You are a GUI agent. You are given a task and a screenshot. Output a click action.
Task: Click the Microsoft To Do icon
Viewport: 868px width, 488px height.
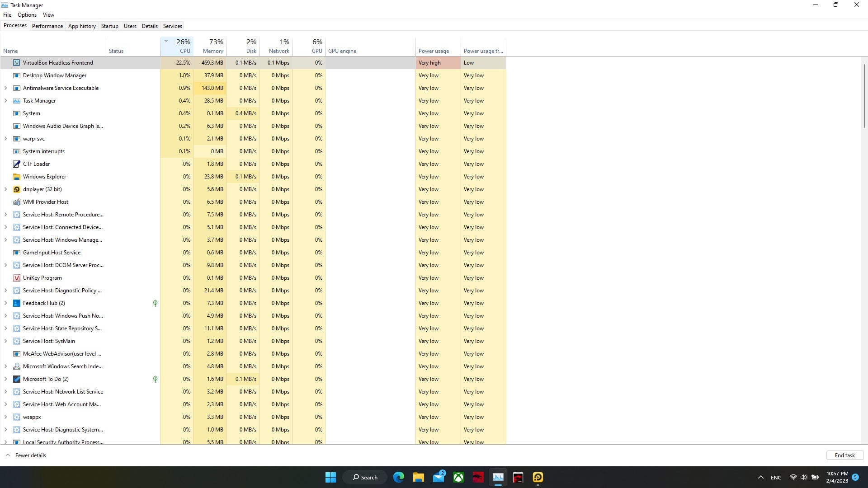(x=17, y=379)
